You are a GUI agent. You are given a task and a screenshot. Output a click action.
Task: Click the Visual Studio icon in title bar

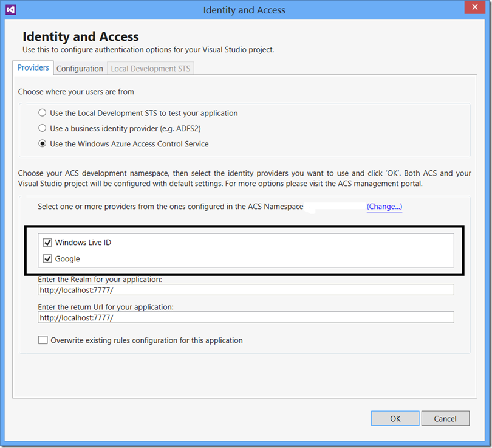11,10
